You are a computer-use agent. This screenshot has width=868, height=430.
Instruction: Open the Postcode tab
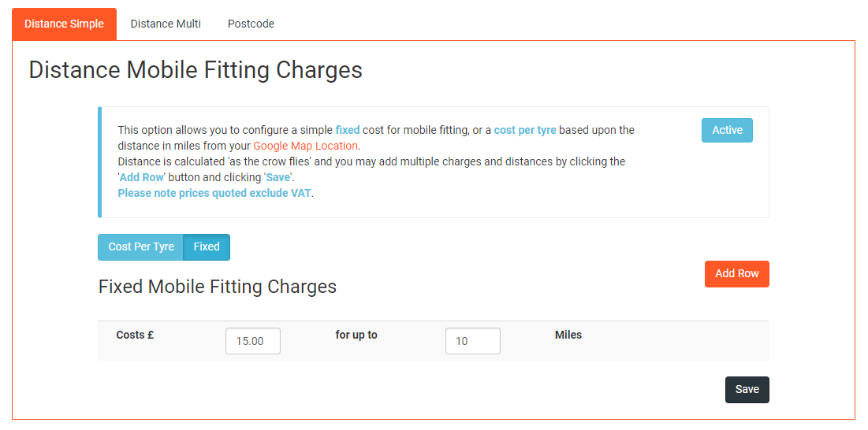251,24
